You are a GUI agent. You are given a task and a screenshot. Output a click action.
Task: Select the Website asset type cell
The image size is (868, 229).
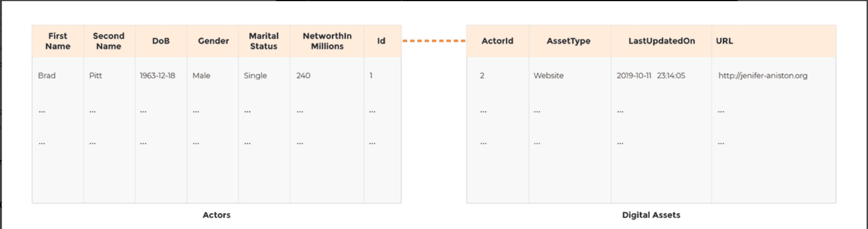point(548,75)
